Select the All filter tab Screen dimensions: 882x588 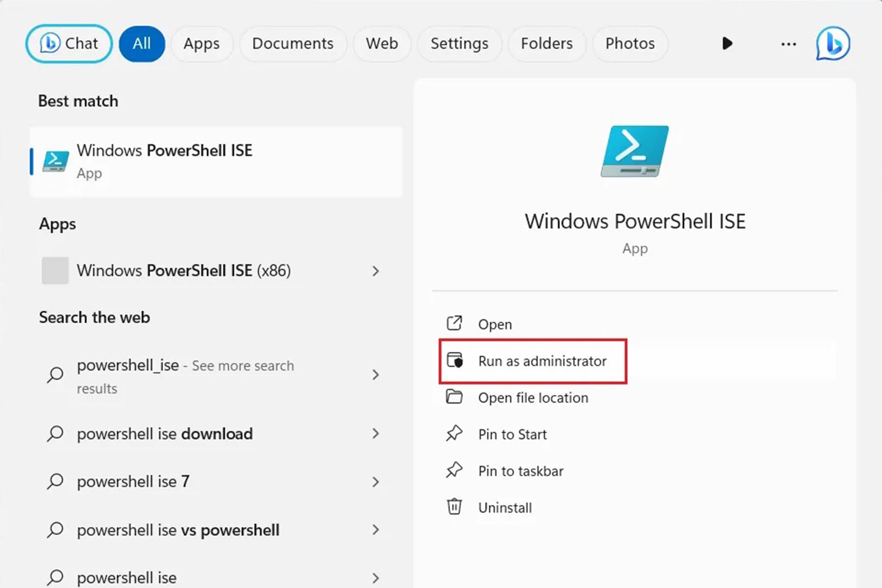click(x=142, y=44)
